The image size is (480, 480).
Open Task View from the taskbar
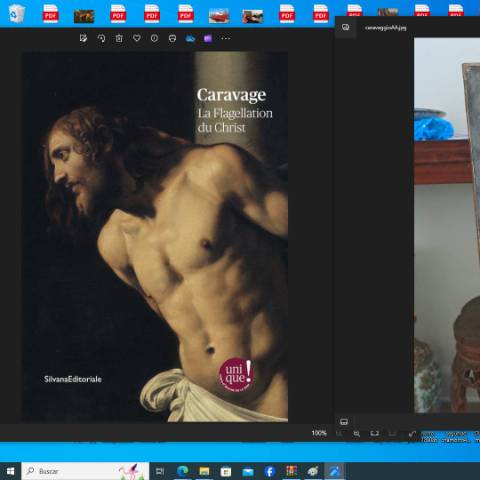coord(160,471)
